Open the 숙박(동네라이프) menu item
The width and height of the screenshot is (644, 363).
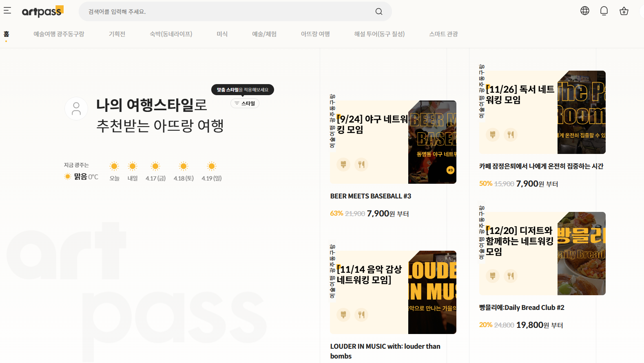pyautogui.click(x=171, y=34)
